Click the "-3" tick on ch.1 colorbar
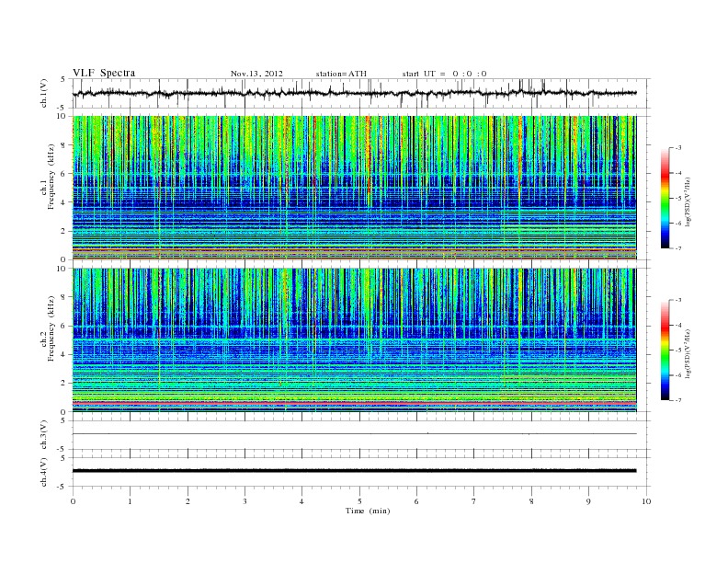728x563 pixels. click(x=677, y=148)
